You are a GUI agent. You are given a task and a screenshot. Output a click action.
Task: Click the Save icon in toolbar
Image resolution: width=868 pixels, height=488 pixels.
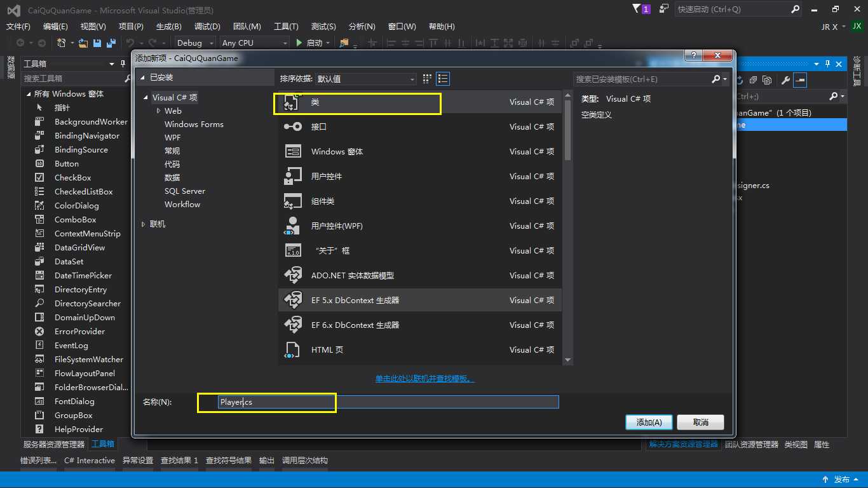click(x=97, y=43)
